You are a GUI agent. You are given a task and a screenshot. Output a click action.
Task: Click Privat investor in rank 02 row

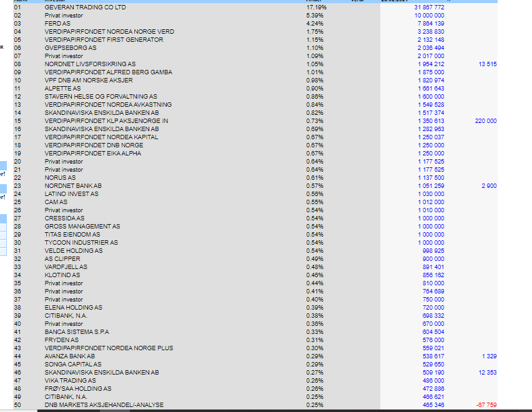point(64,15)
